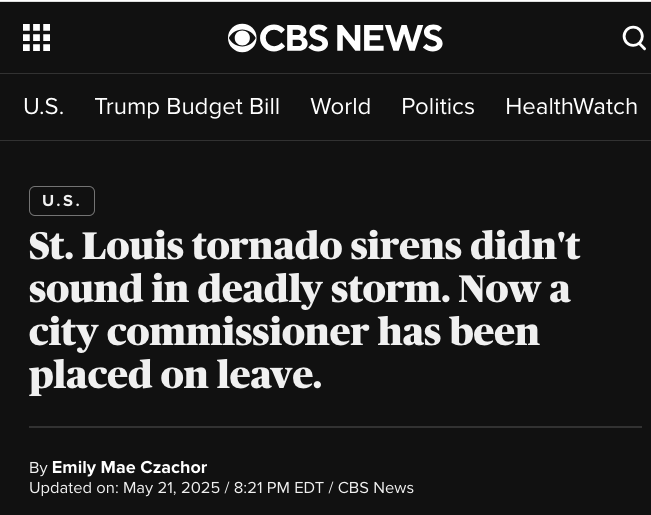This screenshot has width=651, height=515.
Task: Click the headline's first line about St. Louis
Action: click(x=304, y=246)
